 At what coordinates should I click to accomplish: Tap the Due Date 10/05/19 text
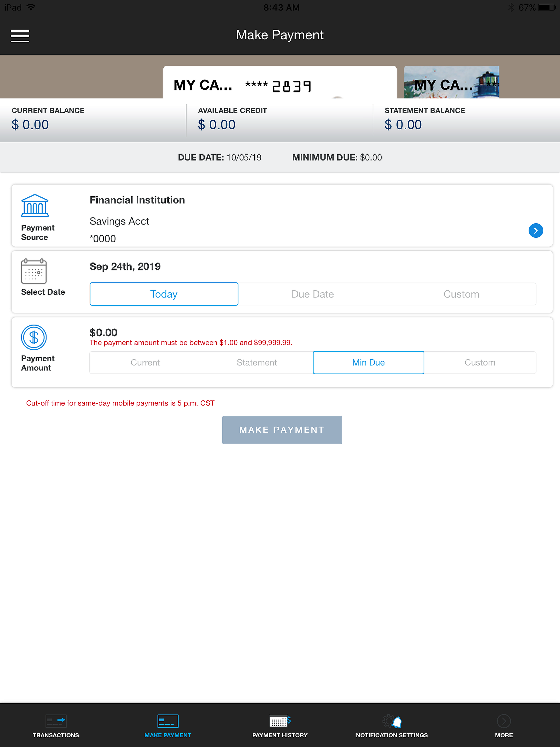click(x=220, y=157)
